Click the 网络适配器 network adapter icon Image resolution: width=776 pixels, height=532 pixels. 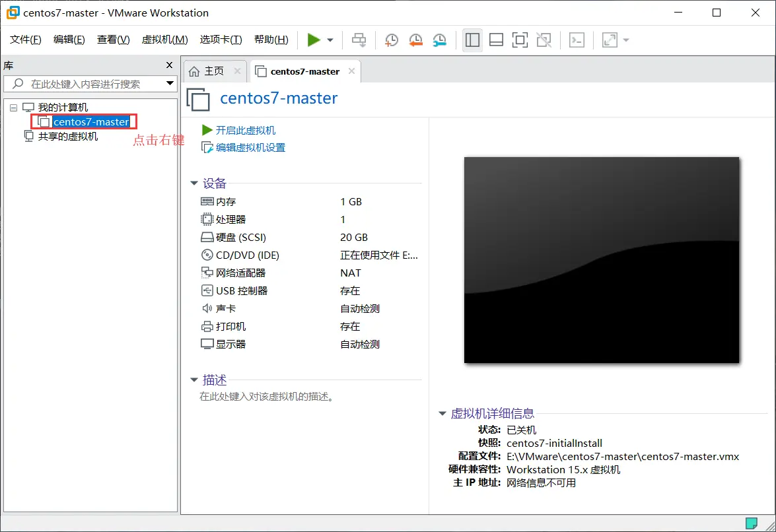(x=207, y=273)
